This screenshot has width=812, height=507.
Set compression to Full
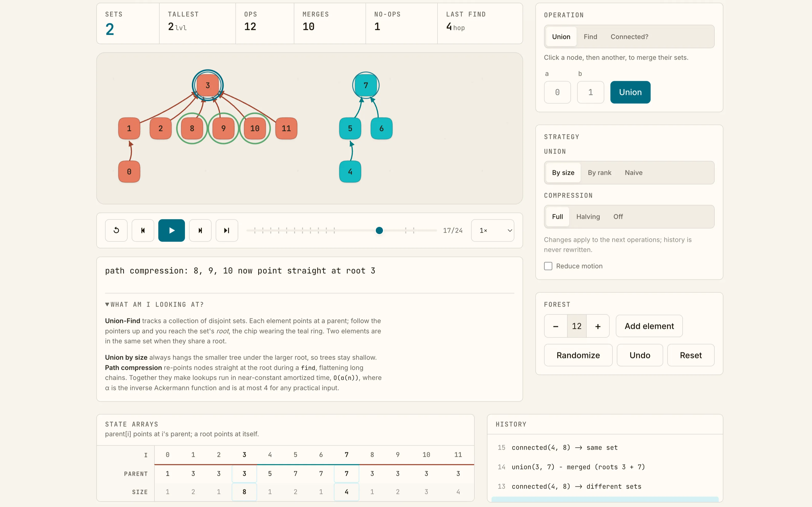(557, 217)
